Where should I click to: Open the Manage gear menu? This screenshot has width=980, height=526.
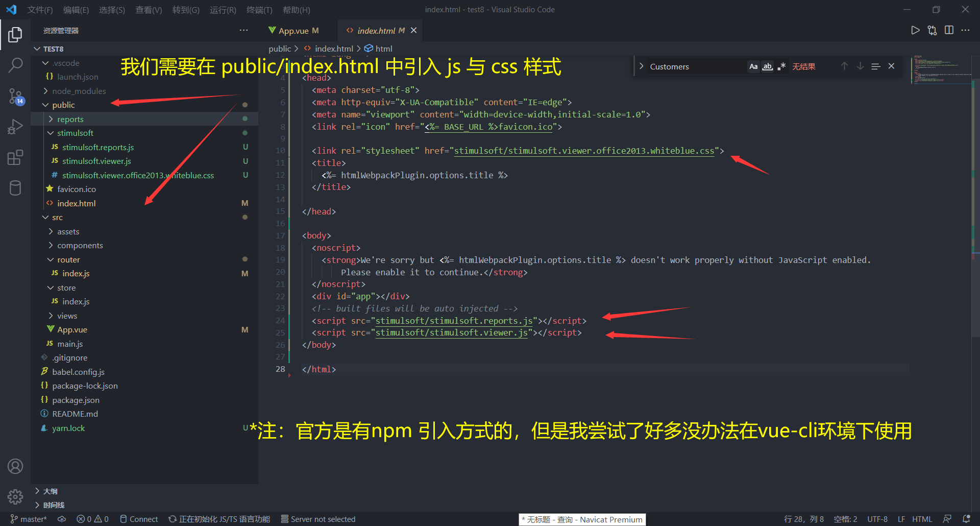pyautogui.click(x=15, y=496)
